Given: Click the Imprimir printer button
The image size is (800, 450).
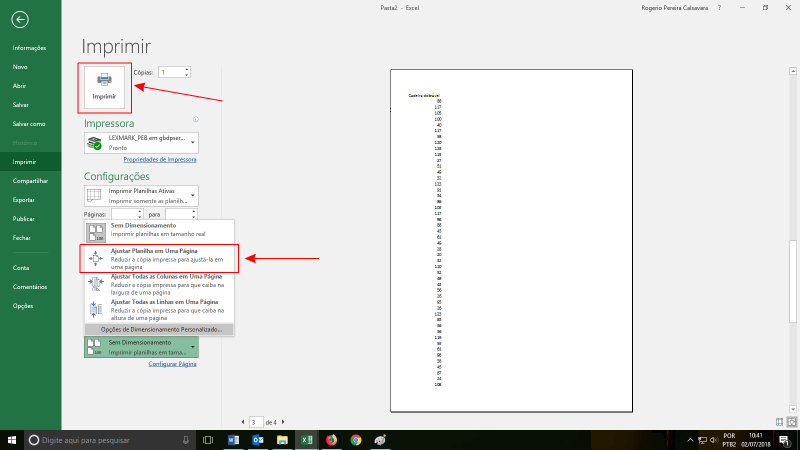Looking at the screenshot, I should click(104, 85).
